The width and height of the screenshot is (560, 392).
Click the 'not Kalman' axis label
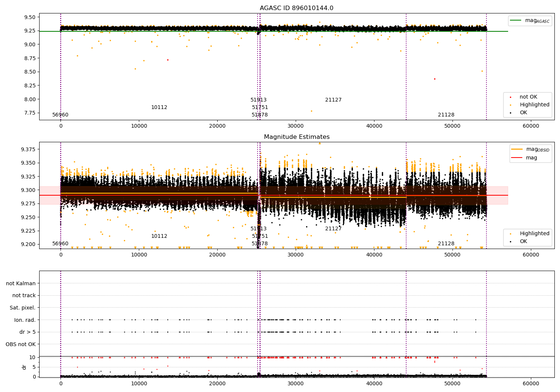click(21, 283)
